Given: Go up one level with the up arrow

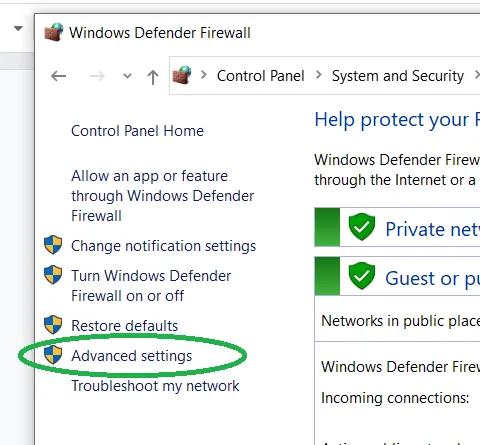Looking at the screenshot, I should point(153,77).
